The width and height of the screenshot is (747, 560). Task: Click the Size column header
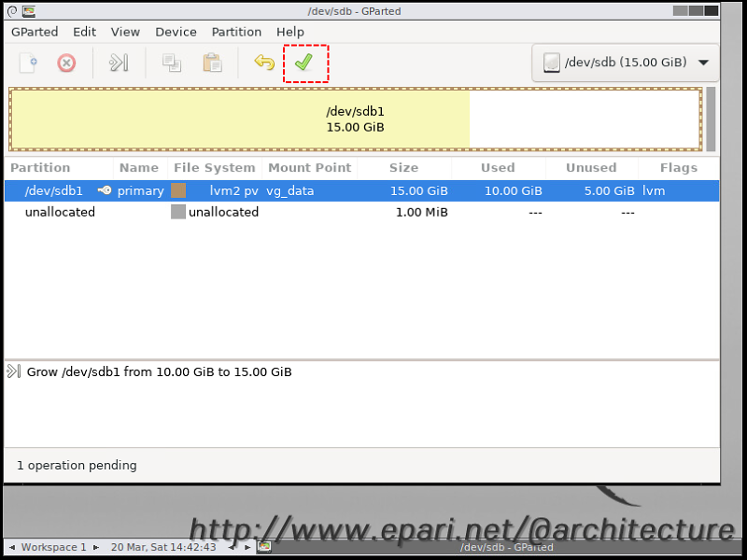tap(404, 168)
